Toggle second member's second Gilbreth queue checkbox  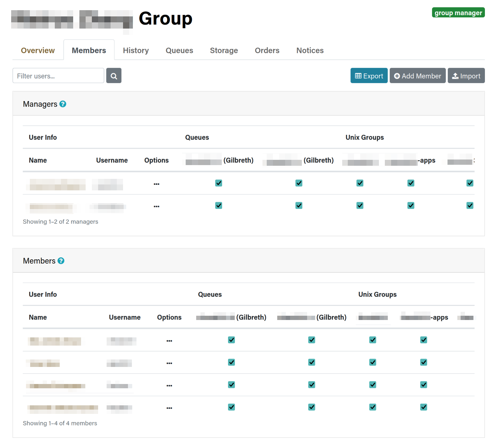[312, 362]
